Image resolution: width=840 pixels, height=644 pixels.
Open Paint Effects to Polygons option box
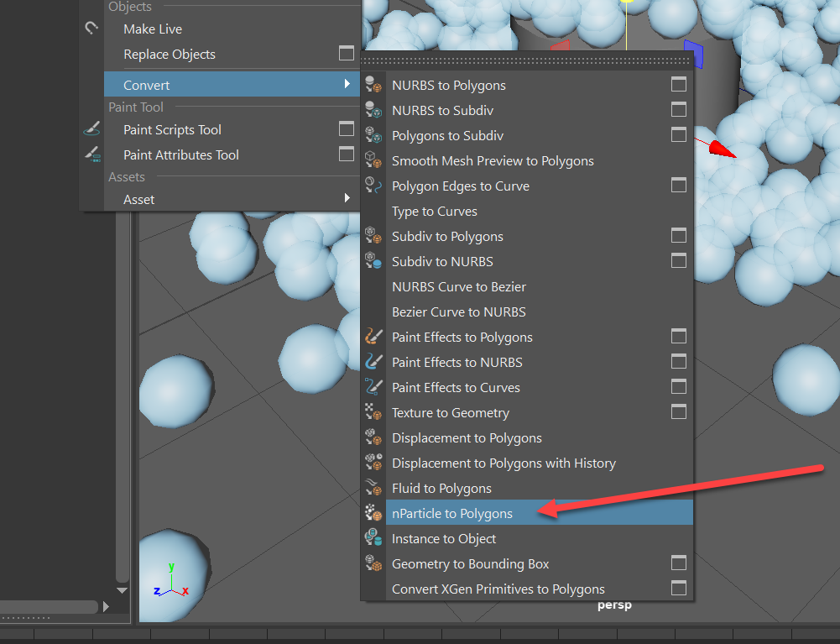coord(679,336)
